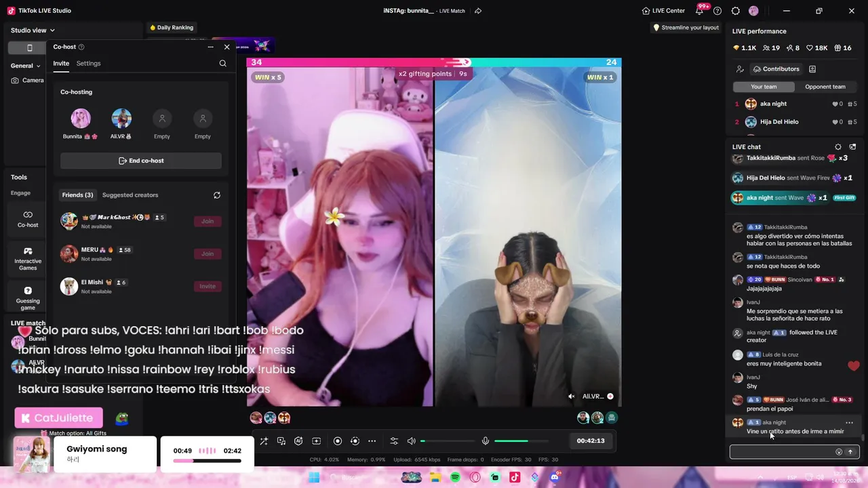
Task: Open the Guessing game tool
Action: [28, 298]
